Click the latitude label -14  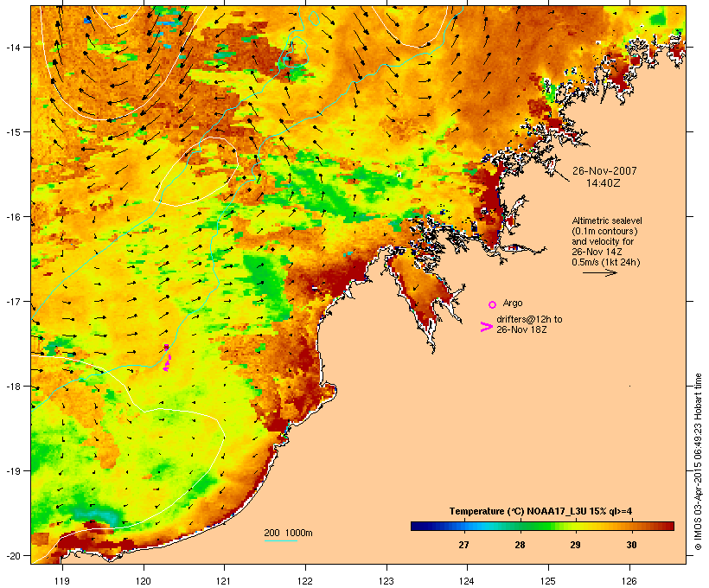point(12,47)
